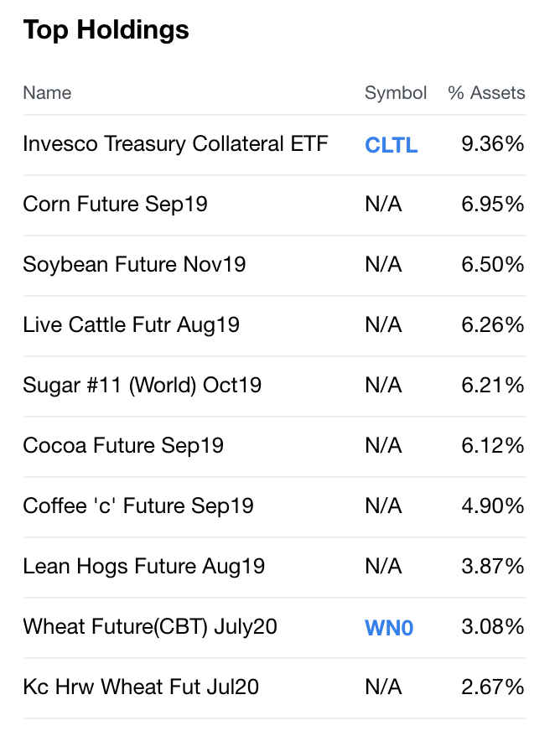Select Cocoa Future Sep19 holding
The width and height of the screenshot is (560, 731).
123,446
